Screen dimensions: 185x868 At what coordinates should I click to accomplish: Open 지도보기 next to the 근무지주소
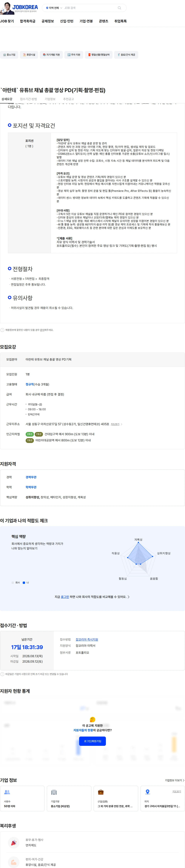[115, 424]
